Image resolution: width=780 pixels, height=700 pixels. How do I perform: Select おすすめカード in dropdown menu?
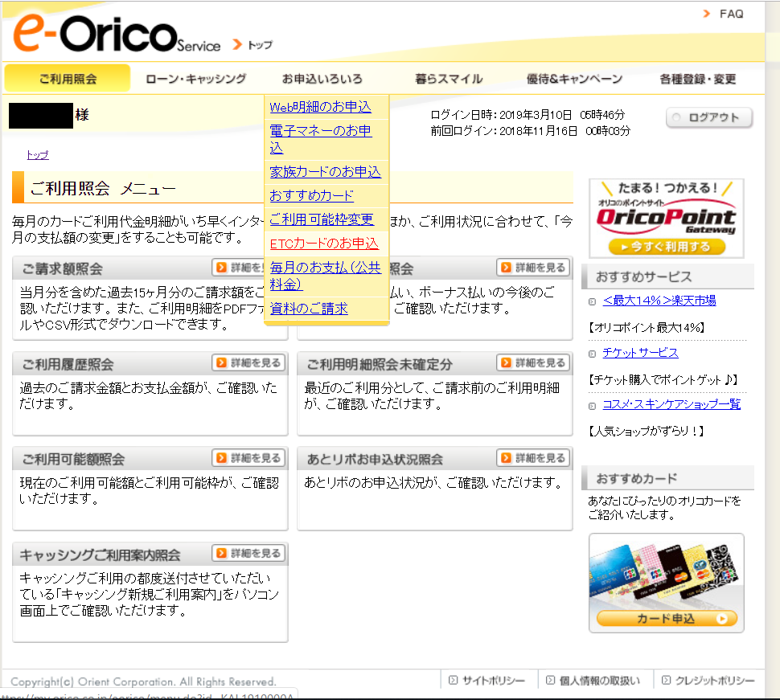(311, 195)
